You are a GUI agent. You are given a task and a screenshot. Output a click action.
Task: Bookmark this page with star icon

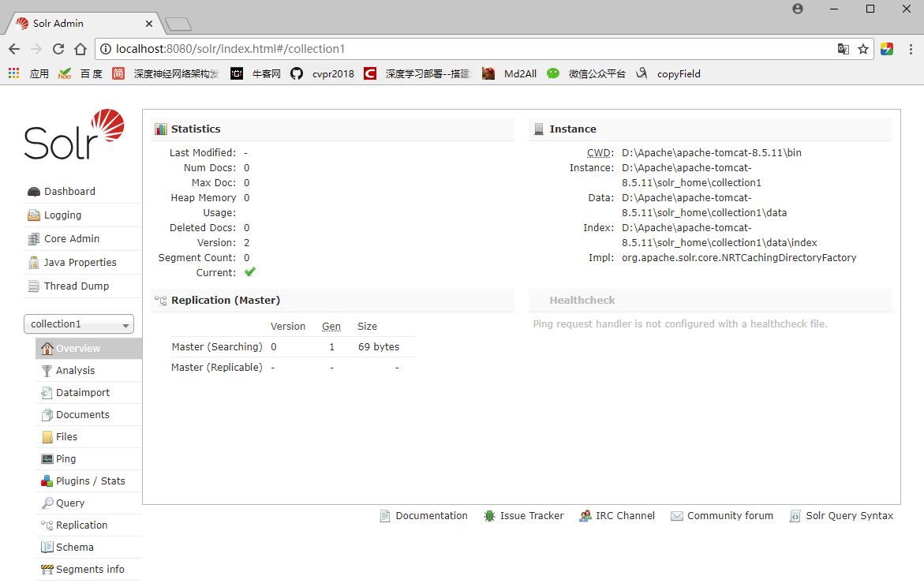(862, 49)
